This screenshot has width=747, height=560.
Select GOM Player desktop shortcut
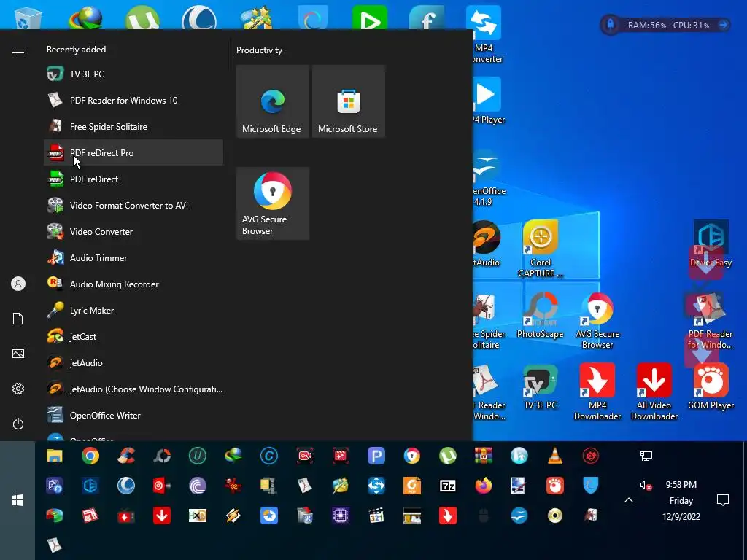711,386
